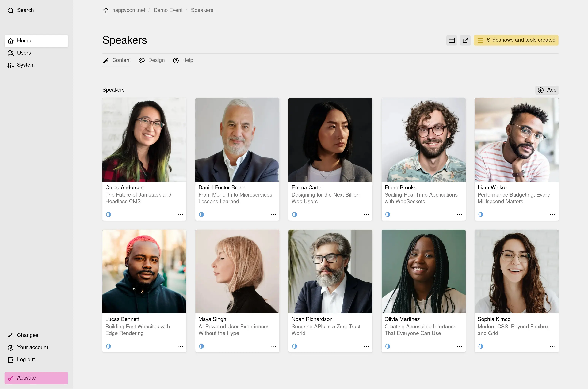This screenshot has height=389, width=588.
Task: Open Sophia Kimcol's portrait photo
Action: click(517, 271)
